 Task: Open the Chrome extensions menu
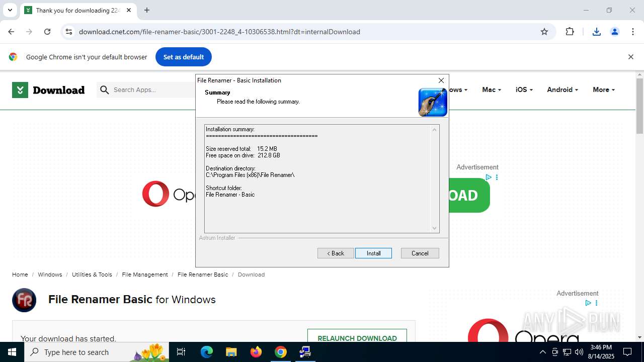[x=570, y=32]
